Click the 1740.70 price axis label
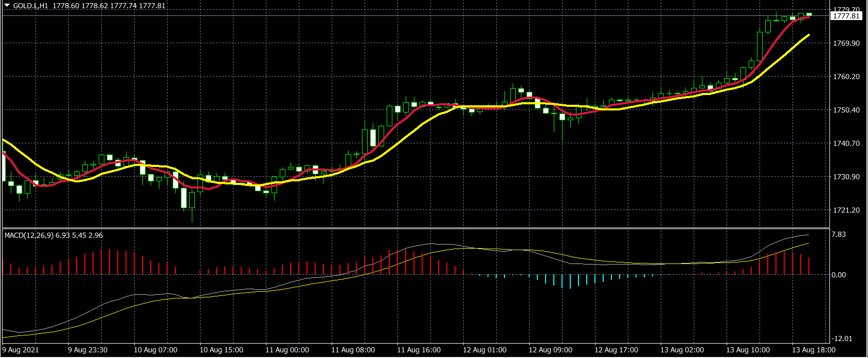 point(846,143)
